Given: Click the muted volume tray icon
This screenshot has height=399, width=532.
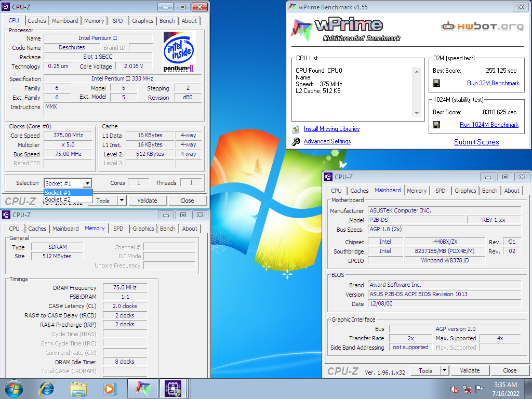Looking at the screenshot, I should [x=455, y=389].
